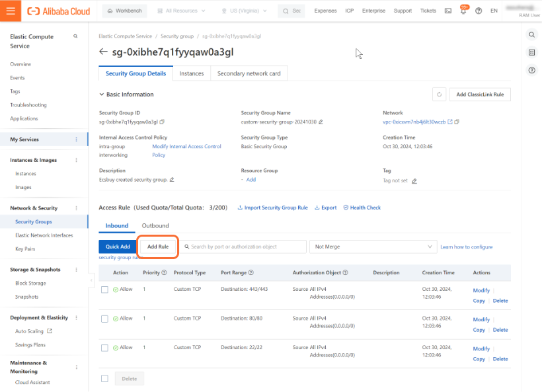Screen dimensions: 542x392
Task: Select checkbox for port 443 rule
Action: (x=104, y=290)
